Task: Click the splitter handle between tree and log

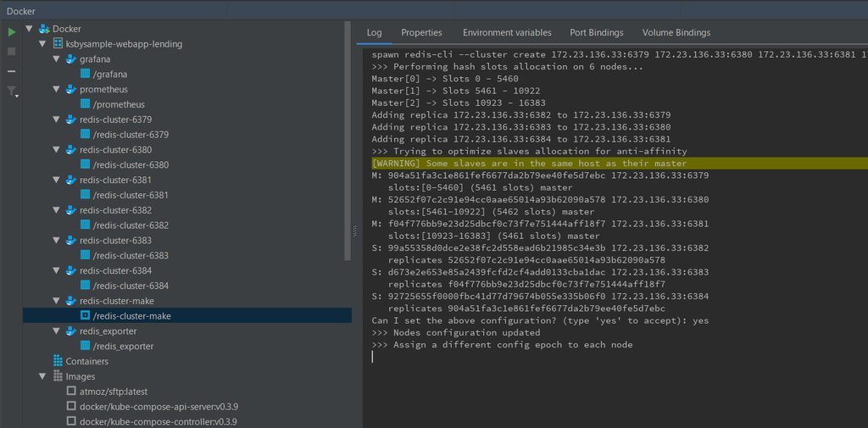Action: tap(355, 231)
